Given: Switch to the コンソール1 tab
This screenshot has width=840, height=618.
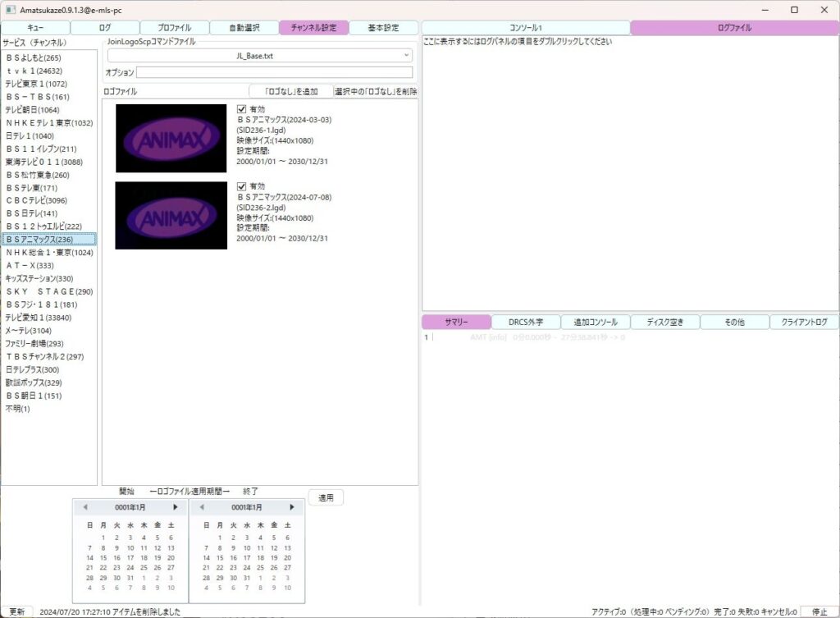Looking at the screenshot, I should (526, 28).
